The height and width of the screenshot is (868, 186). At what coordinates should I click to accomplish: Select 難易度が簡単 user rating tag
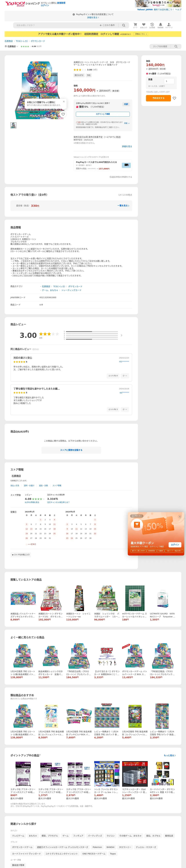pyautogui.click(x=18, y=865)
